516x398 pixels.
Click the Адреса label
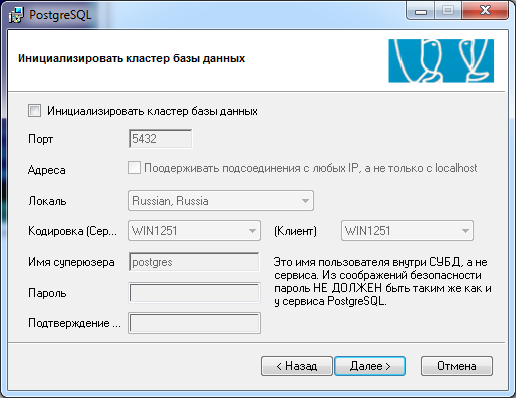tap(47, 170)
